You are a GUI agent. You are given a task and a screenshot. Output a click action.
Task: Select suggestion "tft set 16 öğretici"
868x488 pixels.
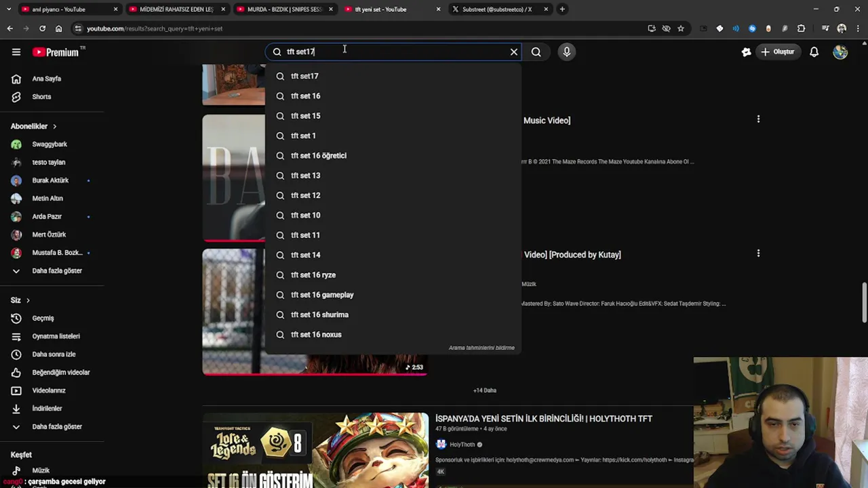(393, 155)
